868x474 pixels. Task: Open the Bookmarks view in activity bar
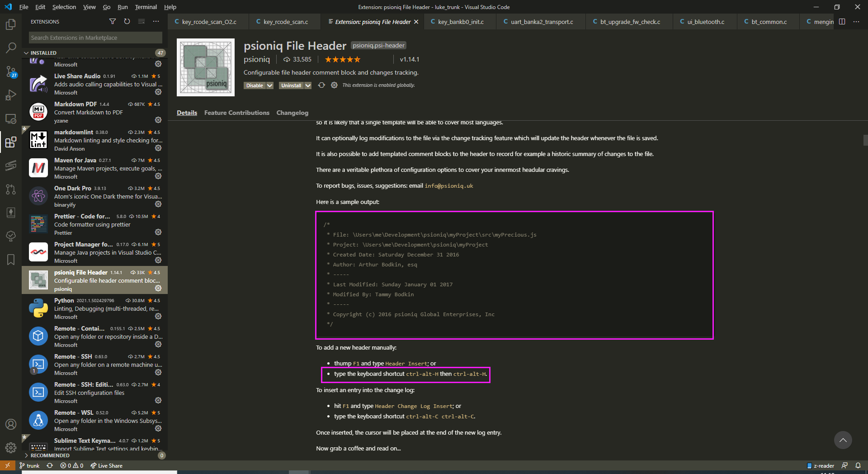11,260
